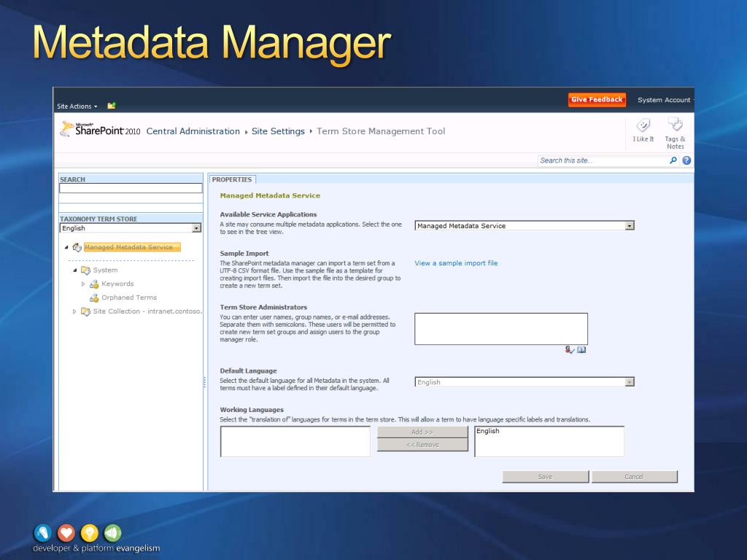Click the term store SEARCH input box
Image resolution: width=747 pixels, height=560 pixels.
point(131,189)
